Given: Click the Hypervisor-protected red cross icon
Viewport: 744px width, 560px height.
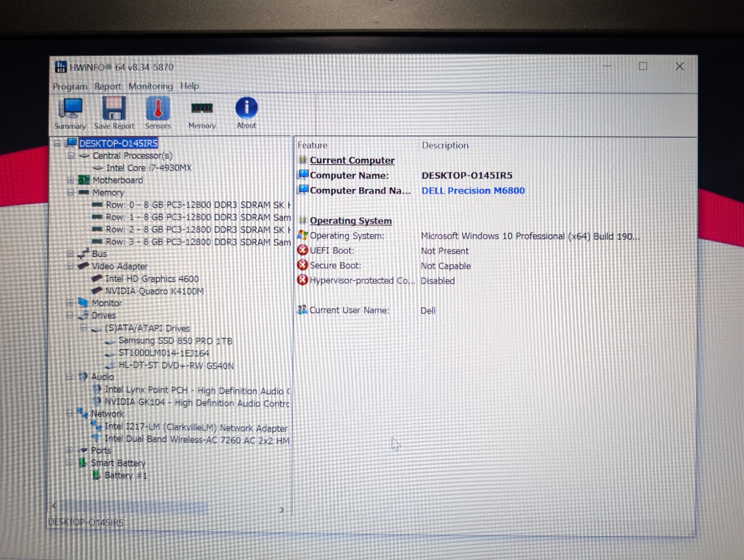Looking at the screenshot, I should click(x=303, y=280).
